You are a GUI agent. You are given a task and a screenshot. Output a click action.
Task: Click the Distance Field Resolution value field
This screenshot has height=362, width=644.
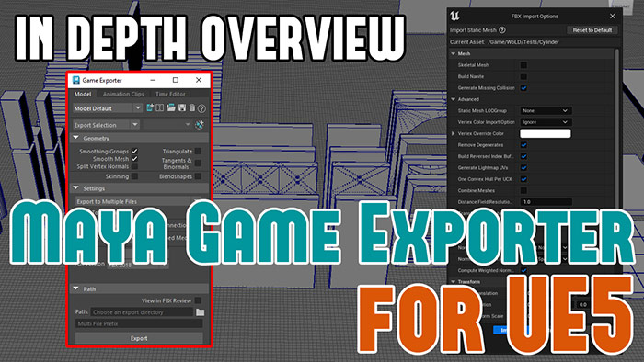click(x=546, y=202)
